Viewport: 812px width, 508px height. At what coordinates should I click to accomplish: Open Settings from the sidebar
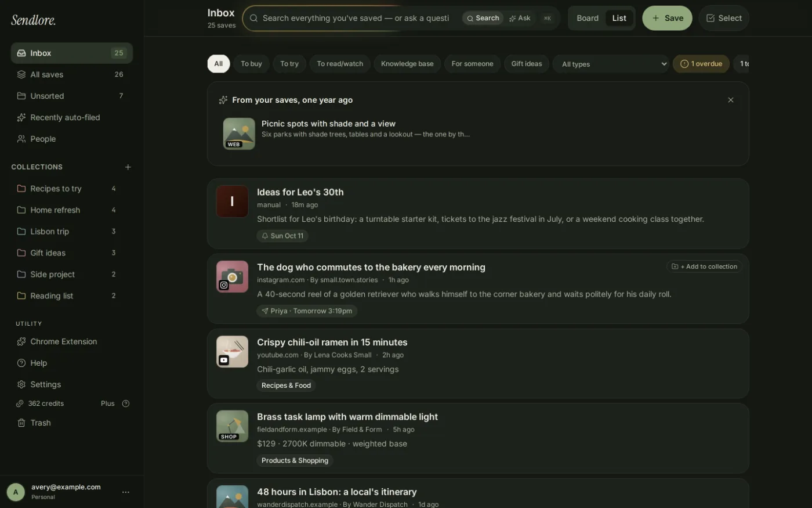[72, 384]
